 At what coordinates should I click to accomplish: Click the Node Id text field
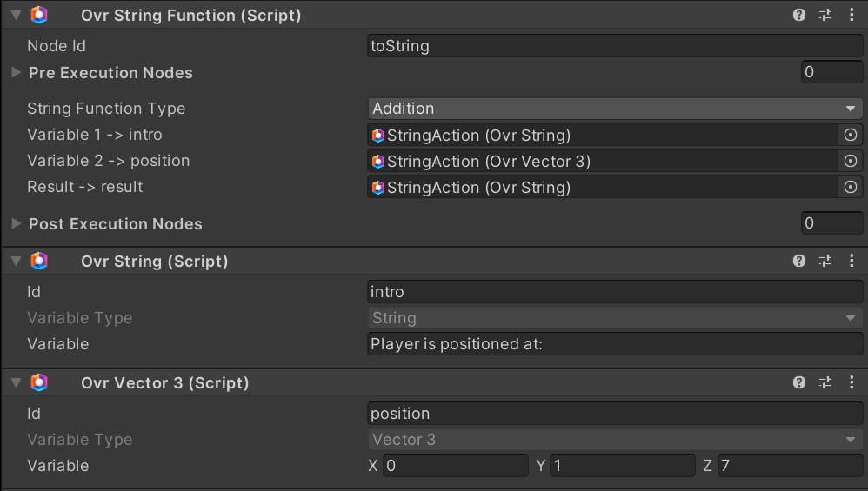(615, 46)
